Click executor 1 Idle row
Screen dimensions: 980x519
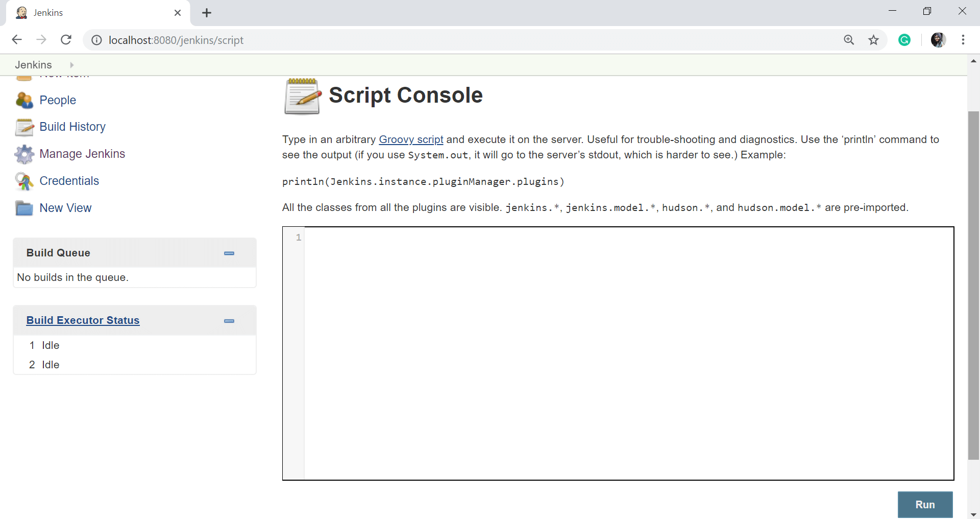135,345
